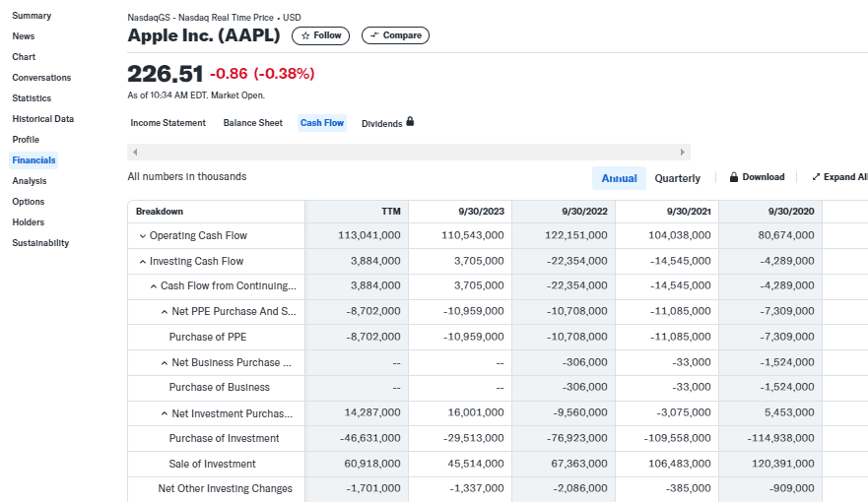Click the lock icon beside Download
The height and width of the screenshot is (502, 868).
733,177
